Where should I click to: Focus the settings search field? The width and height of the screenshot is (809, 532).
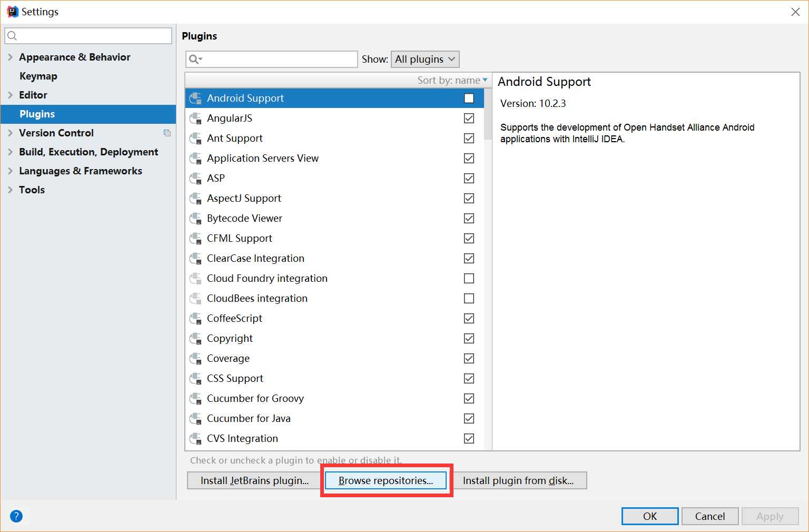click(x=88, y=36)
